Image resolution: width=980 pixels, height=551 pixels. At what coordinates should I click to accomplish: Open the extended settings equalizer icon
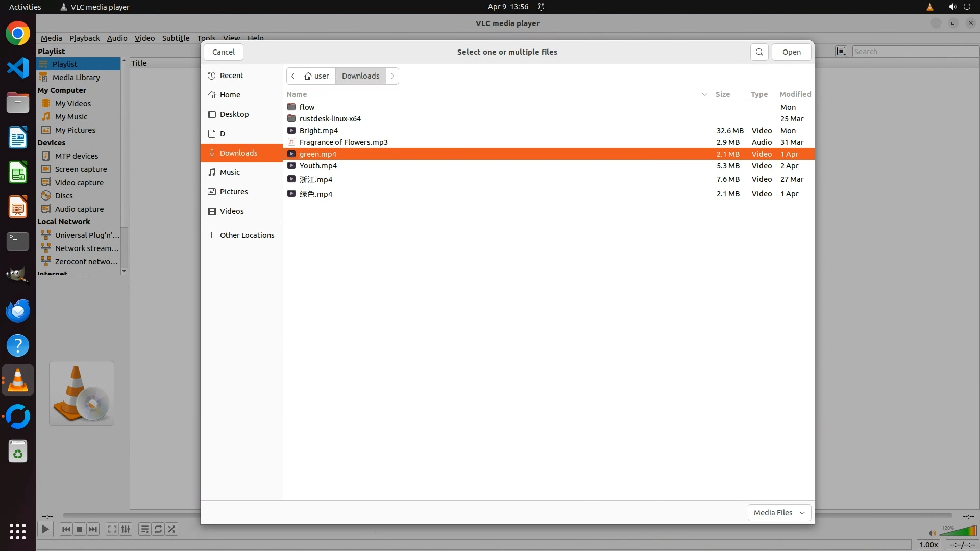tap(126, 529)
